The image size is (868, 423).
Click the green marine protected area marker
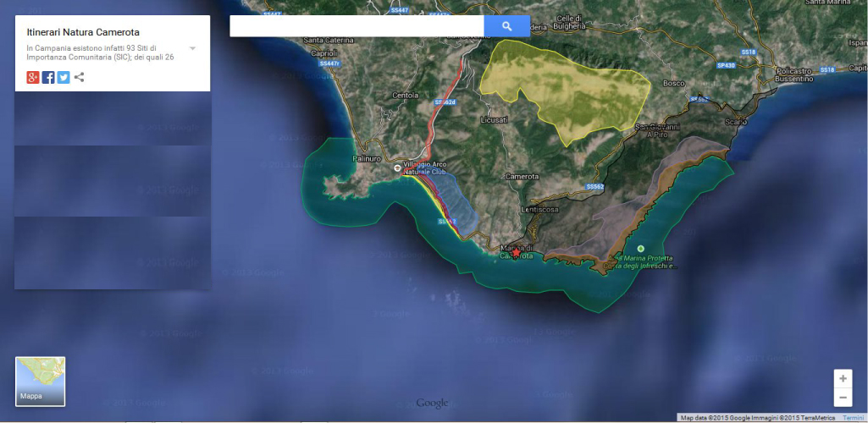pos(641,249)
